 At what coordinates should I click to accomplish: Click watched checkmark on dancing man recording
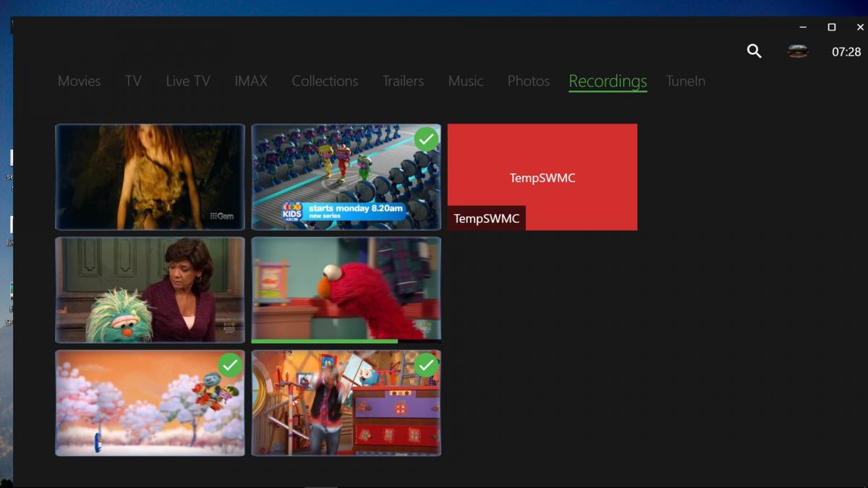click(427, 365)
